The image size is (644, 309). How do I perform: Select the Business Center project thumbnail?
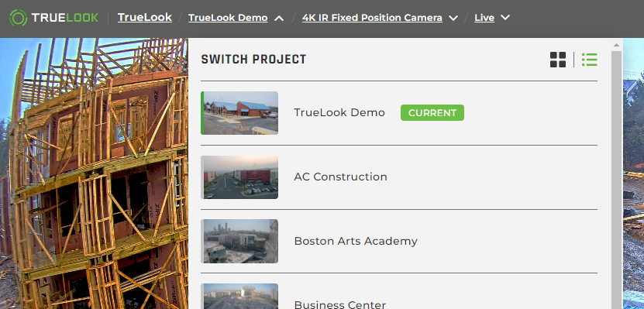pyautogui.click(x=239, y=297)
